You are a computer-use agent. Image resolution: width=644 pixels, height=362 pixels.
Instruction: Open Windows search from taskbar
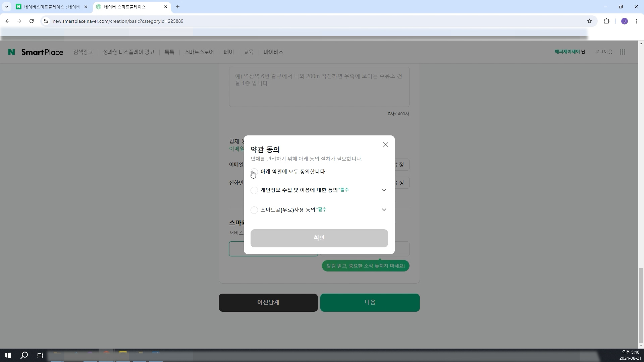pos(24,355)
